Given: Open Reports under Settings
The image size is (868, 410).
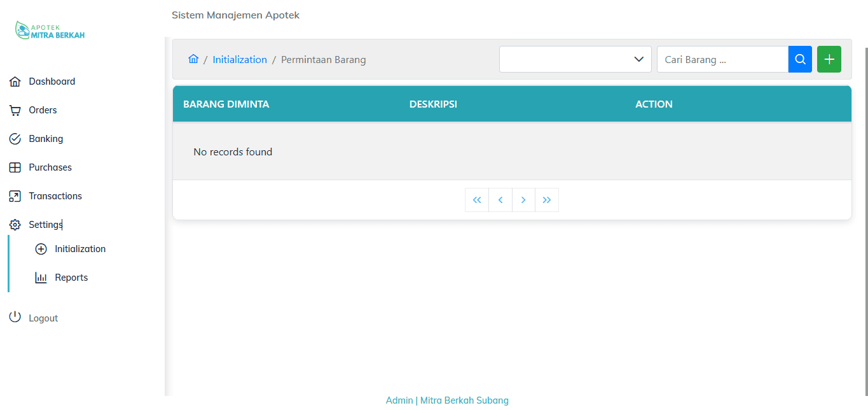Looking at the screenshot, I should 71,278.
